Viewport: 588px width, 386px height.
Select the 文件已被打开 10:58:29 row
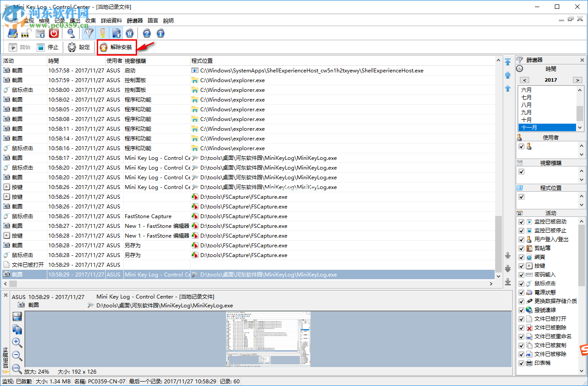(248, 265)
